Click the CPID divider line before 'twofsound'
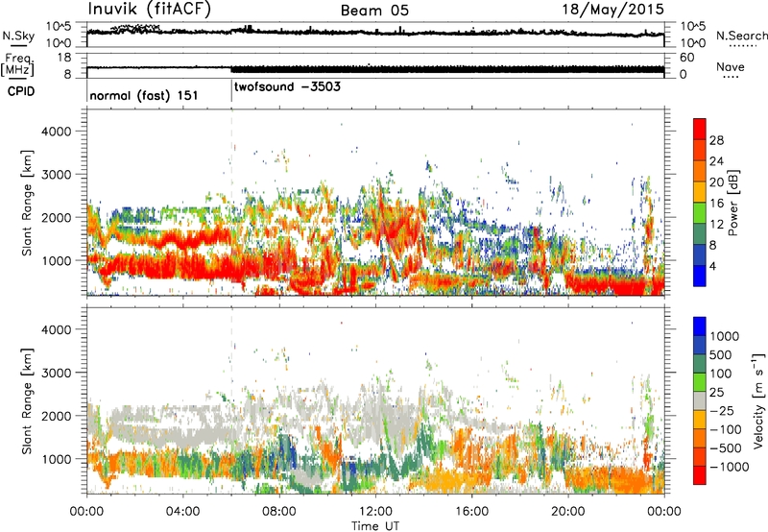Screen dimensions: 768x532 pyautogui.click(x=231, y=92)
